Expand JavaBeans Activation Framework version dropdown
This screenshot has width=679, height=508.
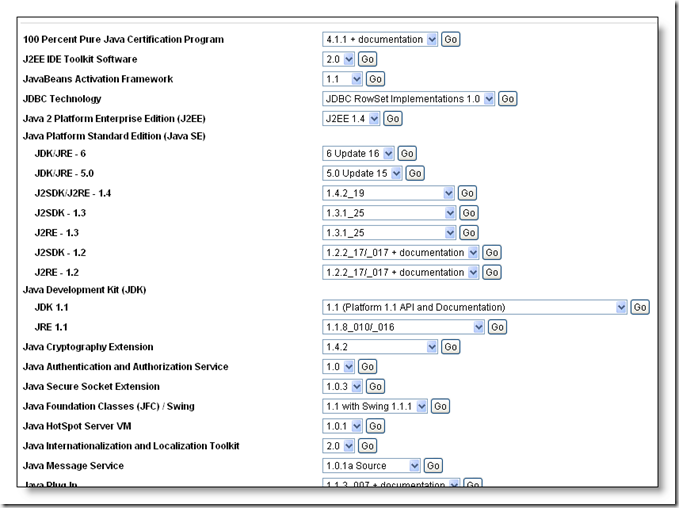click(x=342, y=79)
